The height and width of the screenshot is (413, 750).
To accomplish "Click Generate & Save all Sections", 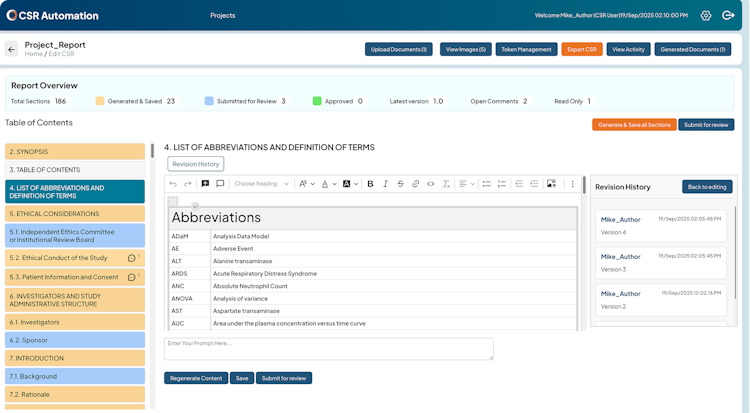I will point(634,125).
